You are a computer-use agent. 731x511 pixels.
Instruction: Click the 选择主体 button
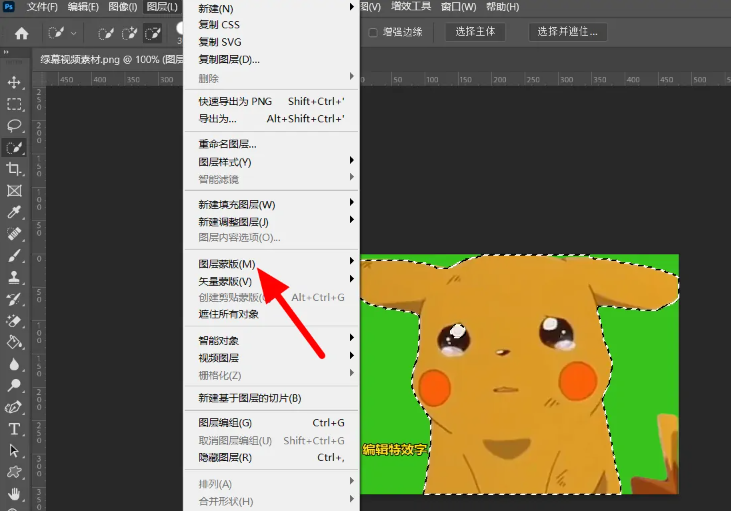coord(475,32)
